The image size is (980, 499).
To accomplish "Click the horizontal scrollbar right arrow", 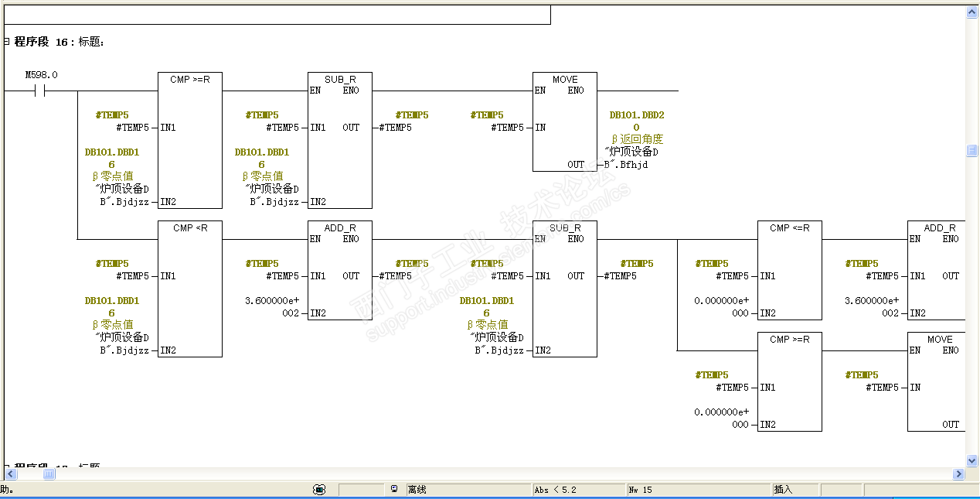I will coord(959,474).
